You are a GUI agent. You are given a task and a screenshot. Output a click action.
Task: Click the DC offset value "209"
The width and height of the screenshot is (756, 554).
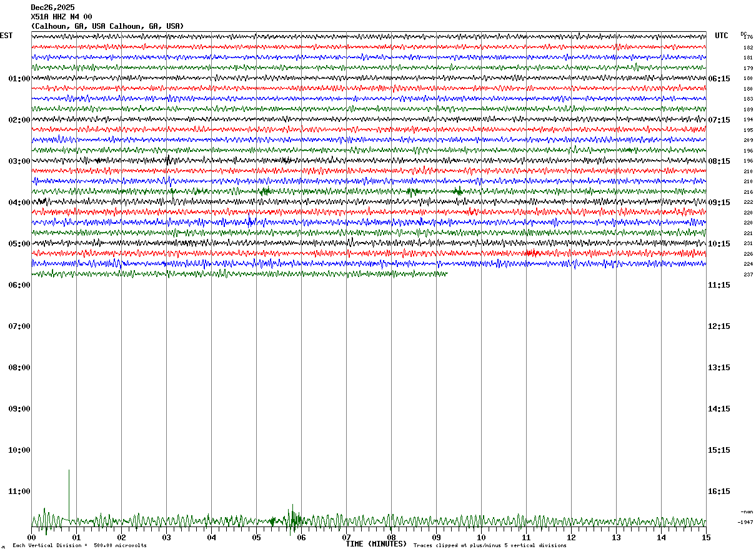pos(749,140)
